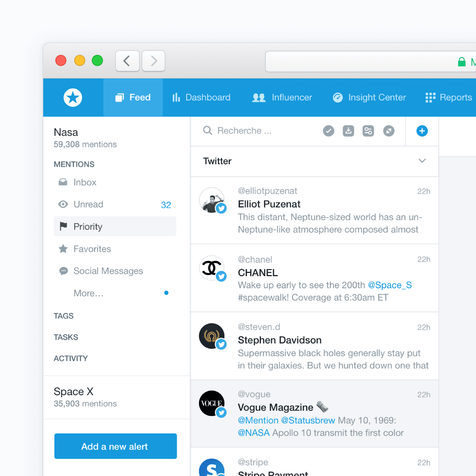Click the search magnifier icon

[207, 131]
